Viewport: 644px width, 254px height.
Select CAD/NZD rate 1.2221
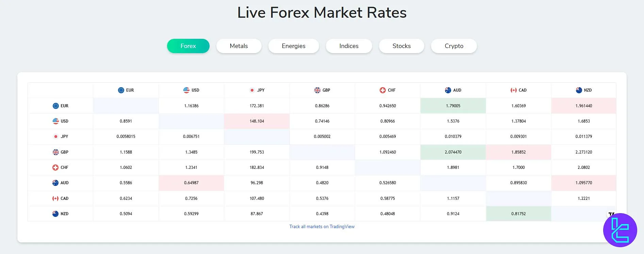pos(584,199)
